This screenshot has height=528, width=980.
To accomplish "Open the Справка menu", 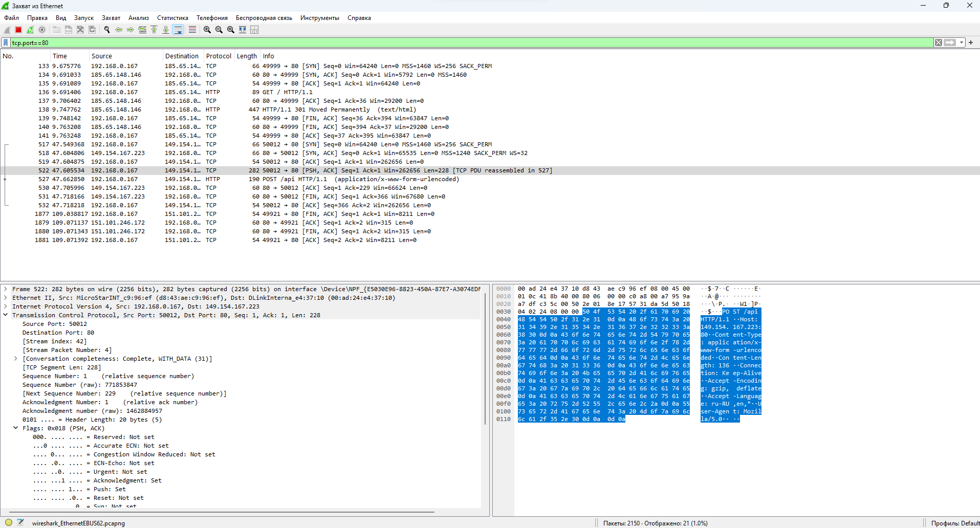I will (359, 18).
